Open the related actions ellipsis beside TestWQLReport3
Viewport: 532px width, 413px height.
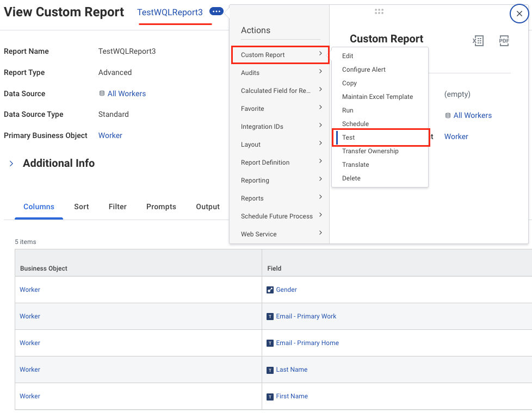pos(216,11)
